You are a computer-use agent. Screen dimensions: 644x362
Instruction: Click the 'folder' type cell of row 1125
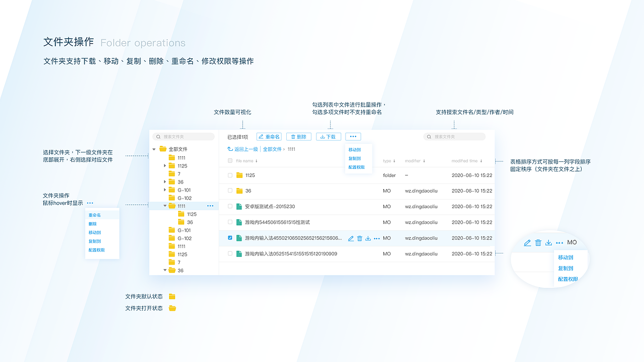pyautogui.click(x=389, y=175)
